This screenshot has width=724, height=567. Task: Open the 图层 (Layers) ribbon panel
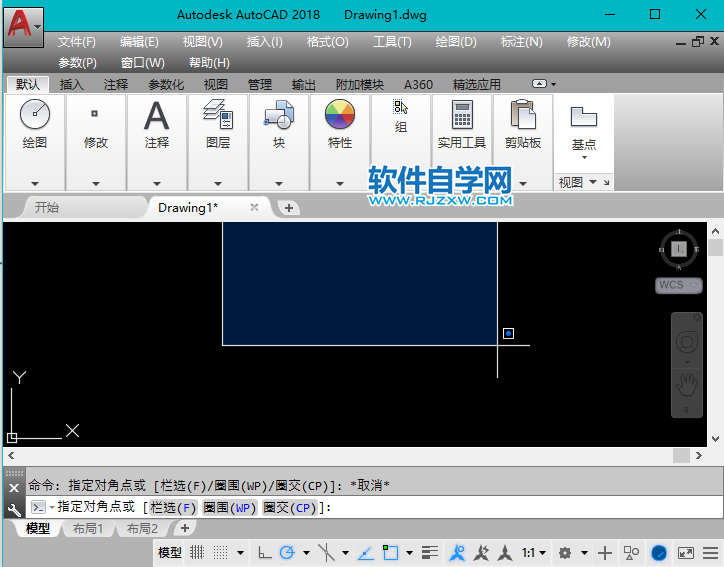[217, 124]
